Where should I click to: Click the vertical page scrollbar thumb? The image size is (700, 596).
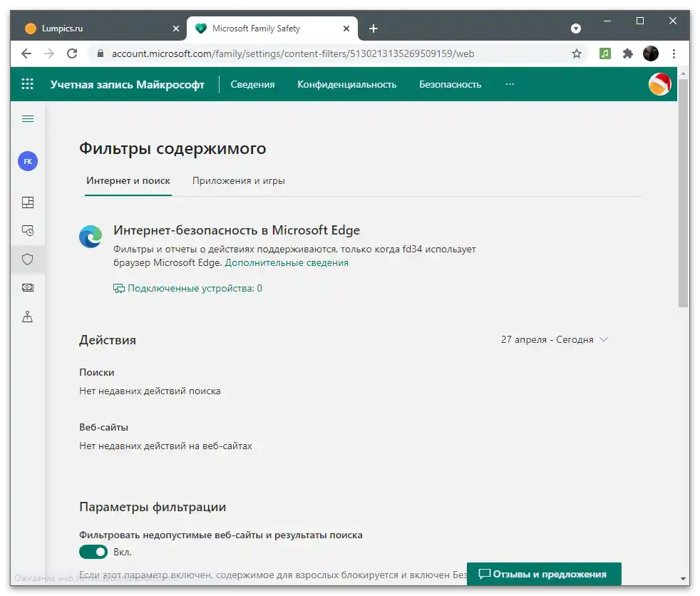click(683, 192)
